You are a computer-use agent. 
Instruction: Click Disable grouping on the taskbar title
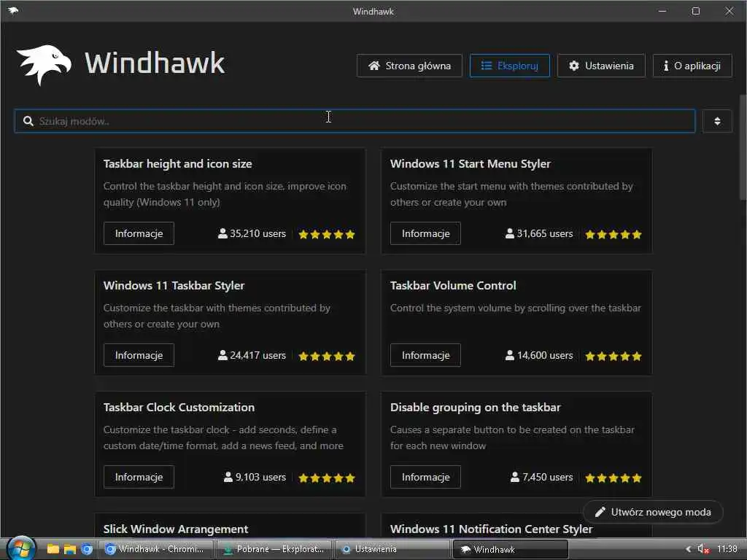[x=476, y=408]
